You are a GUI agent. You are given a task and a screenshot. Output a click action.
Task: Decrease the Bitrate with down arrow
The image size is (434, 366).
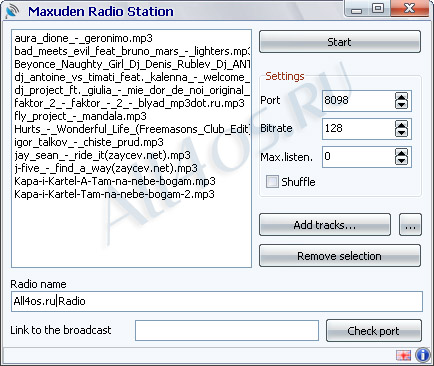click(x=401, y=133)
